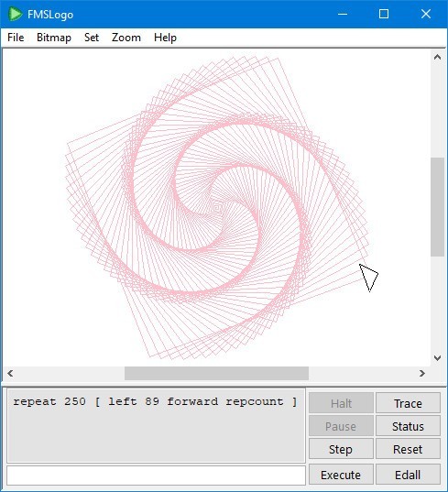
Task: Maximize the FMSLogo window
Action: [x=384, y=14]
